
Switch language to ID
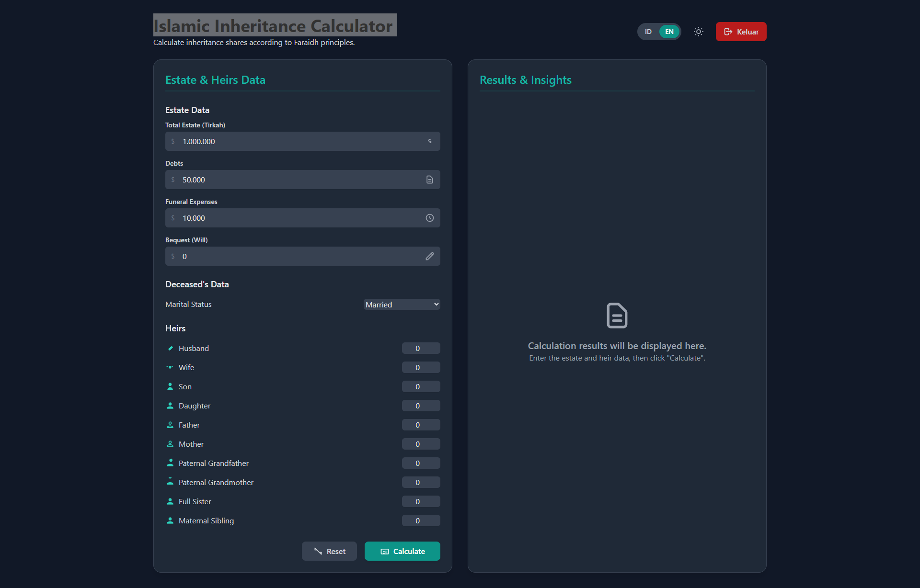point(648,32)
